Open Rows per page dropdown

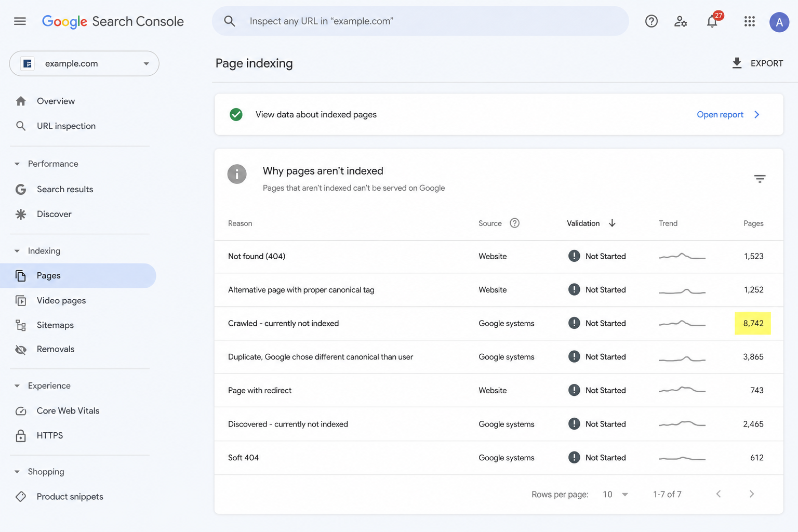616,495
